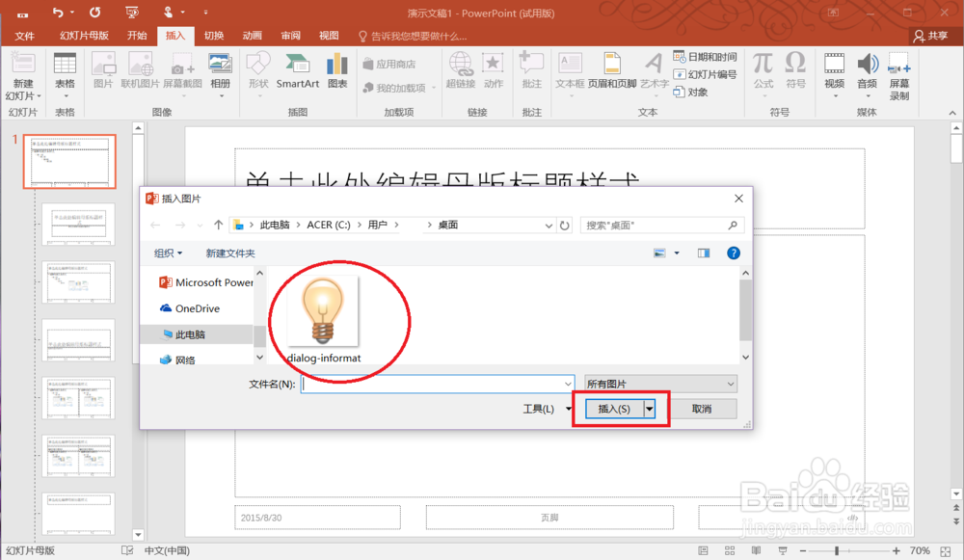Viewport: 964px width, 560px height.
Task: Click the New Slide (新建幻灯片) icon
Action: 23,64
